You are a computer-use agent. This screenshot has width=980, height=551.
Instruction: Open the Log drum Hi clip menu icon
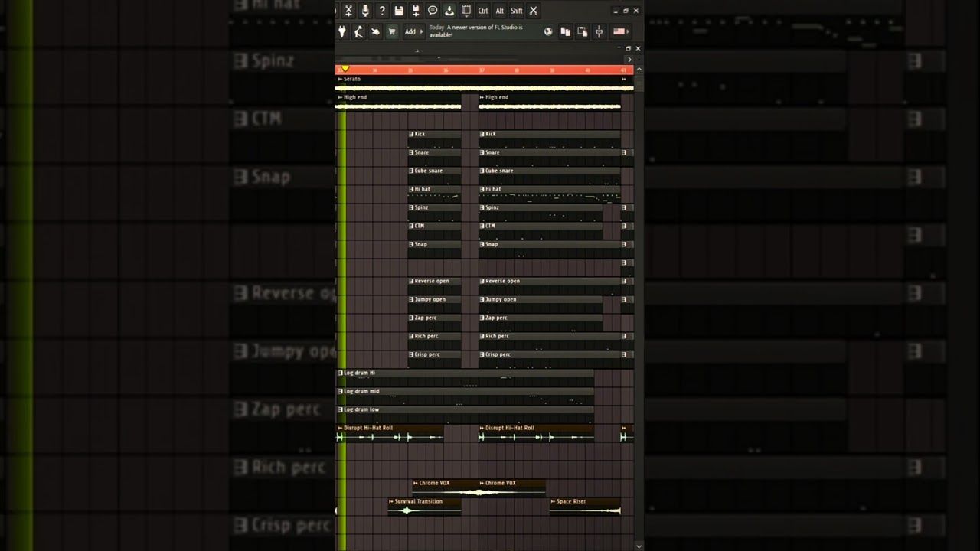point(341,373)
